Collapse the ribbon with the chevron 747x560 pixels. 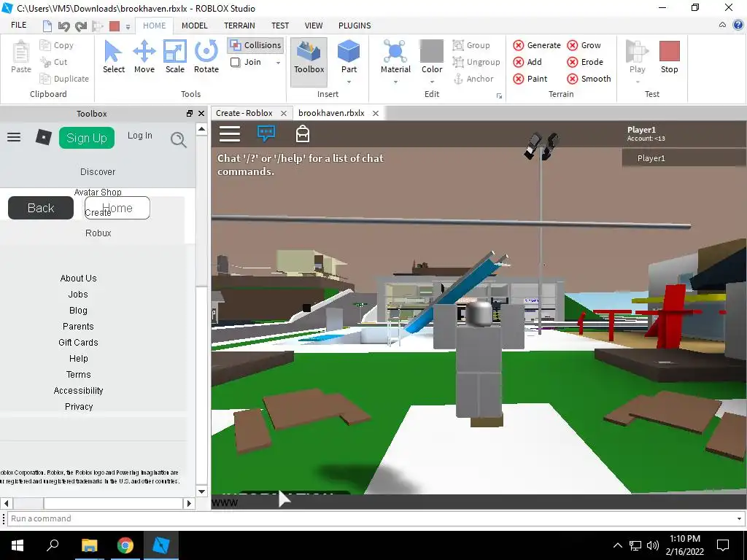[x=723, y=25]
